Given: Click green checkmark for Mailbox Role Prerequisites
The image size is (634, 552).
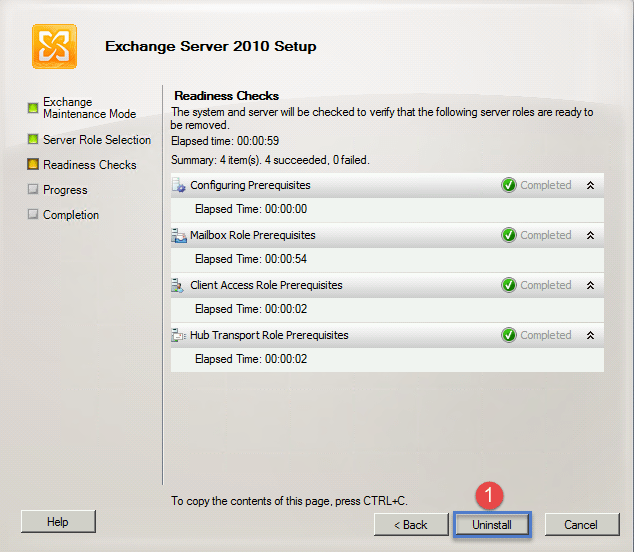Looking at the screenshot, I should point(509,235).
